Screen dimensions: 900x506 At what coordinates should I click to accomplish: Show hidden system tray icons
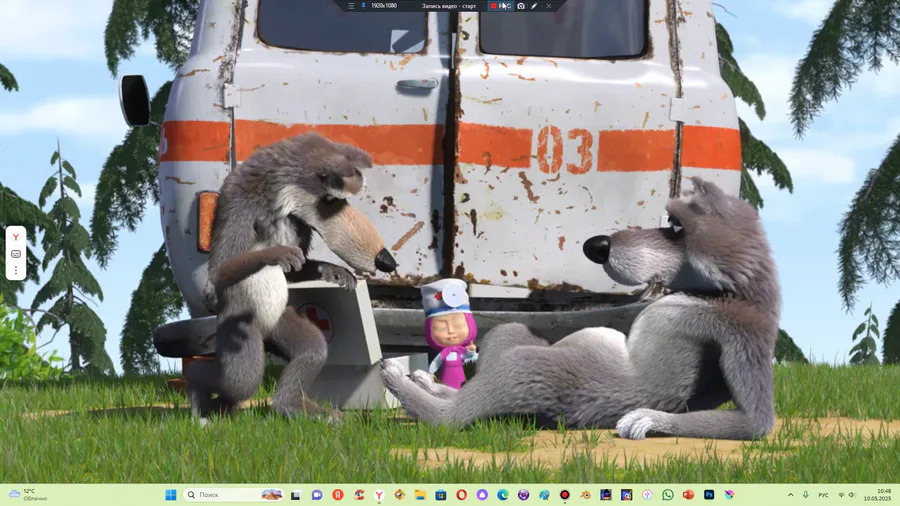(x=790, y=495)
